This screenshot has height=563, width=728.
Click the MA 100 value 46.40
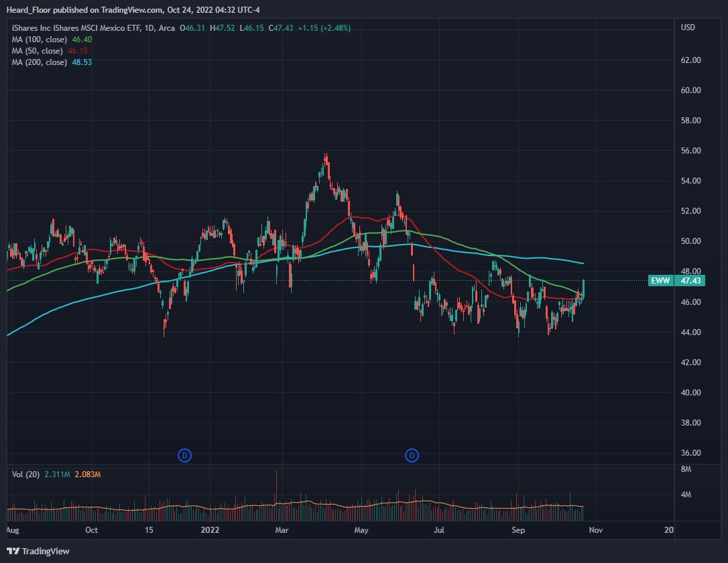click(x=82, y=40)
